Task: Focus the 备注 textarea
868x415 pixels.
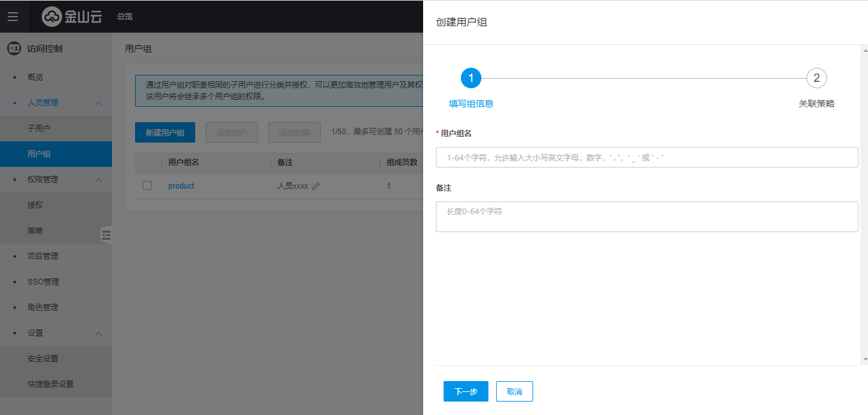Action: pos(647,217)
